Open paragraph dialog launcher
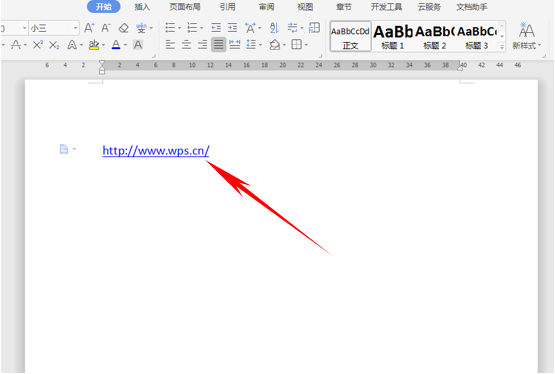This screenshot has width=555, height=374. (320, 56)
